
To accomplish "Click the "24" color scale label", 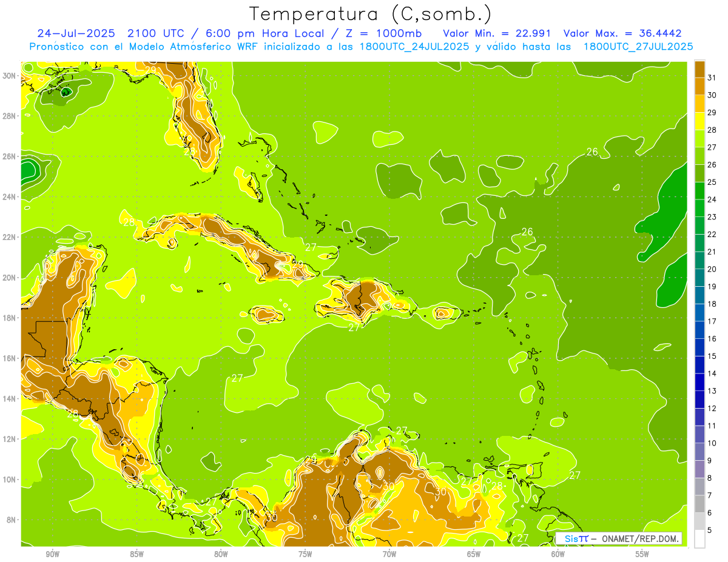I will pos(712,199).
